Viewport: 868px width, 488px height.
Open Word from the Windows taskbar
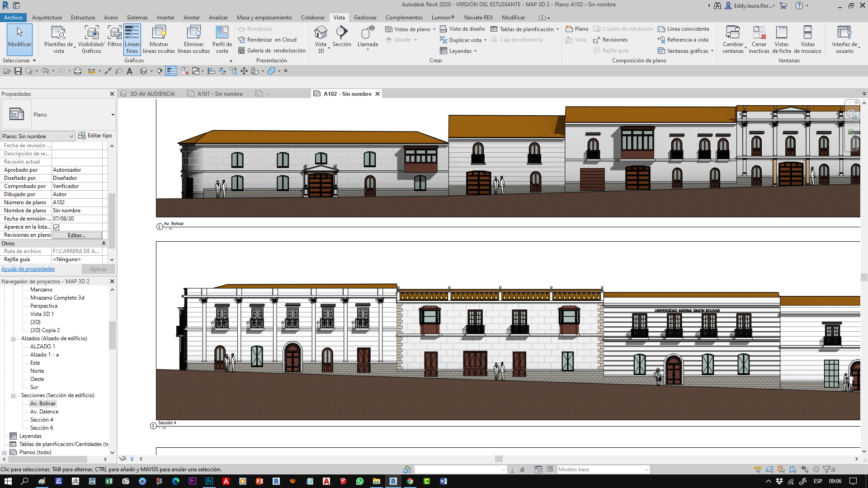443,481
